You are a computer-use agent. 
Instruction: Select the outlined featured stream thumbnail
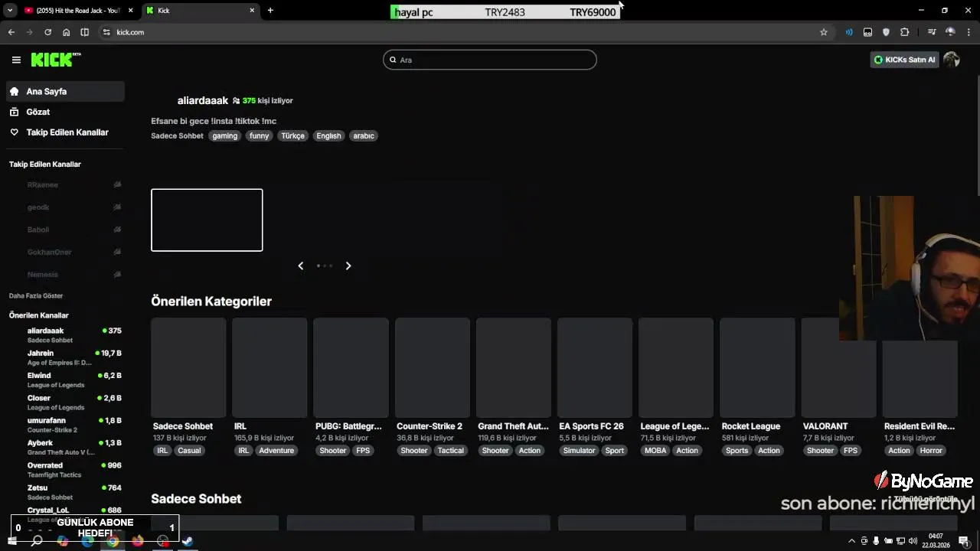(207, 220)
